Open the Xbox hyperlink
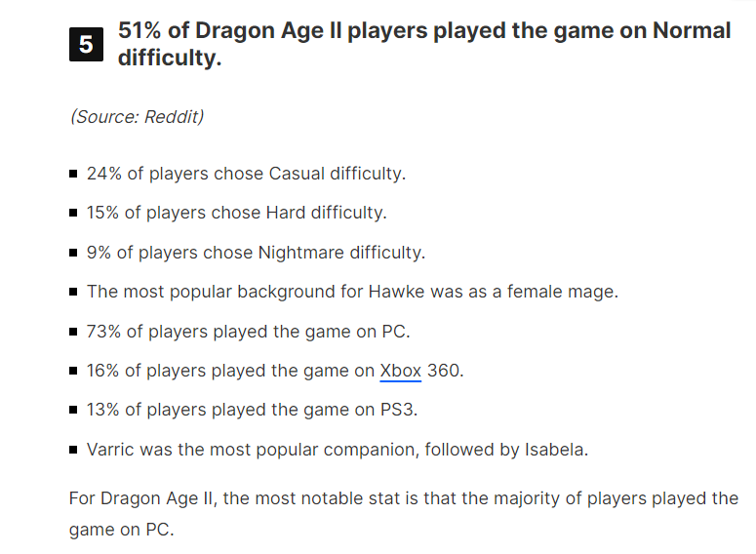Image resolution: width=756 pixels, height=554 pixels. click(x=400, y=371)
